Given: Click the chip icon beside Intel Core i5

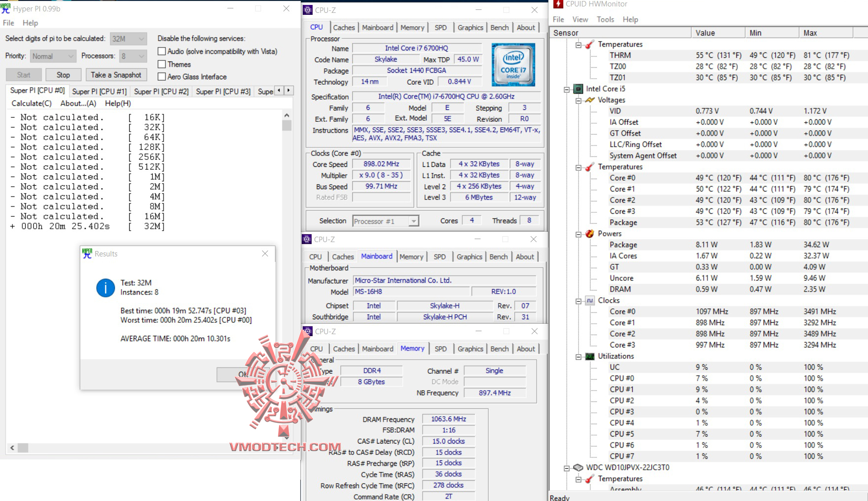Looking at the screenshot, I should click(578, 89).
